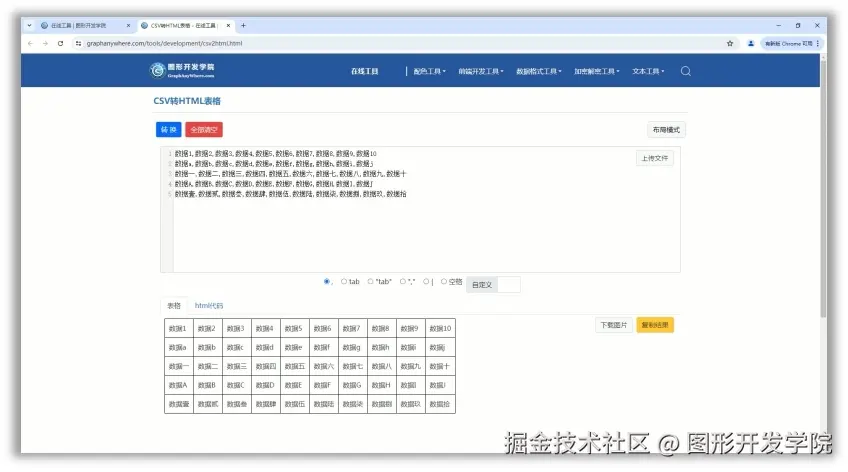Screen dimensions: 848x472
Task: Expand the 文本工具 dropdown menu
Action: pyautogui.click(x=648, y=71)
